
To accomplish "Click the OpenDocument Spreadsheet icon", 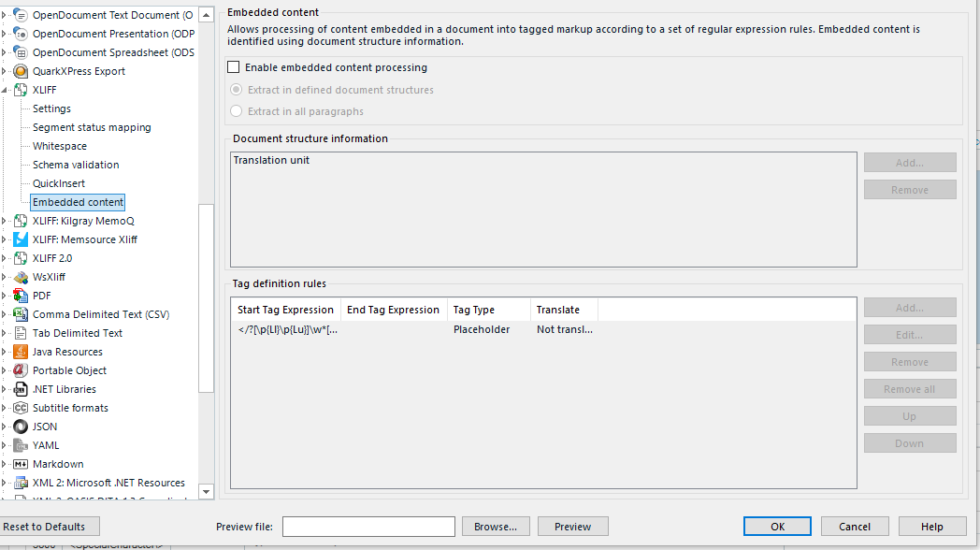I will [21, 51].
